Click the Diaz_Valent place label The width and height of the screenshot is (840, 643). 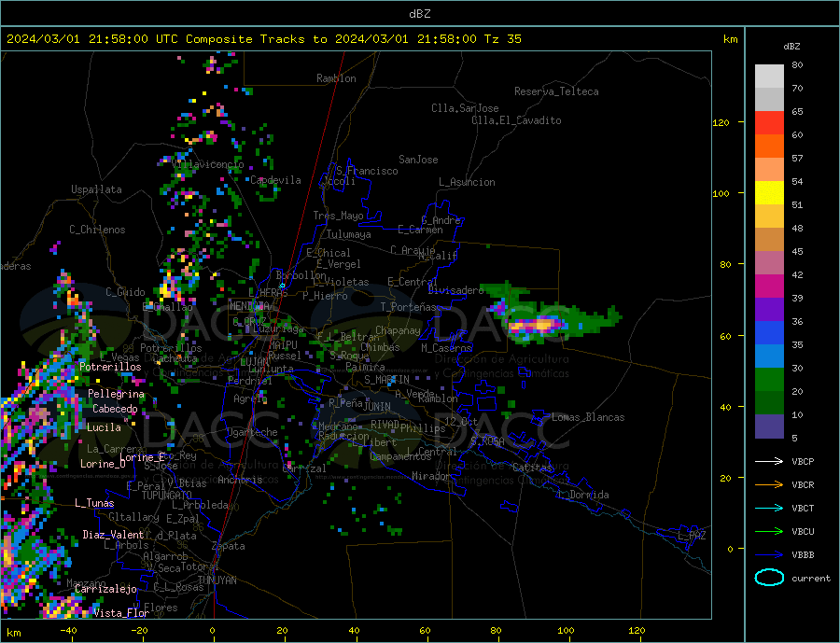pyautogui.click(x=113, y=535)
